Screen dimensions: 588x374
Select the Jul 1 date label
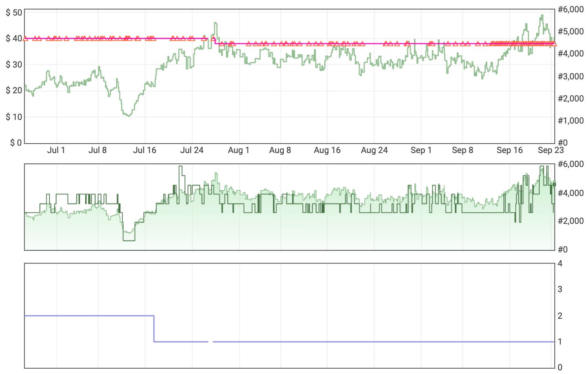tap(55, 150)
